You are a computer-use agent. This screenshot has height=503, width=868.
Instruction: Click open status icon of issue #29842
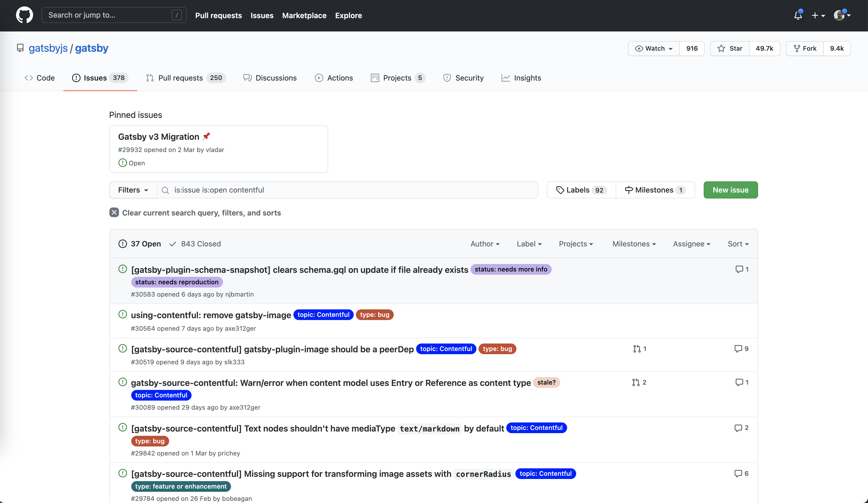tap(123, 428)
